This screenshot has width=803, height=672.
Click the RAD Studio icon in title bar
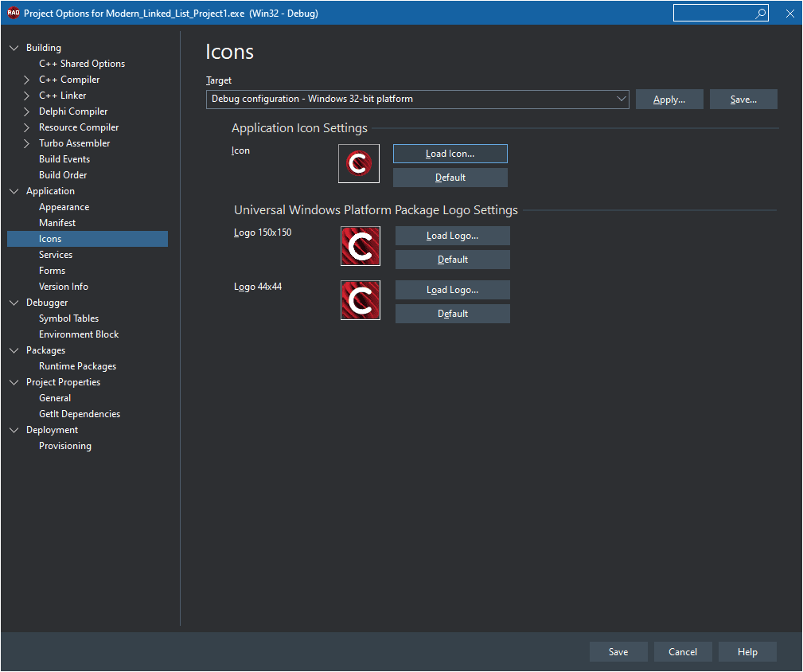[13, 13]
